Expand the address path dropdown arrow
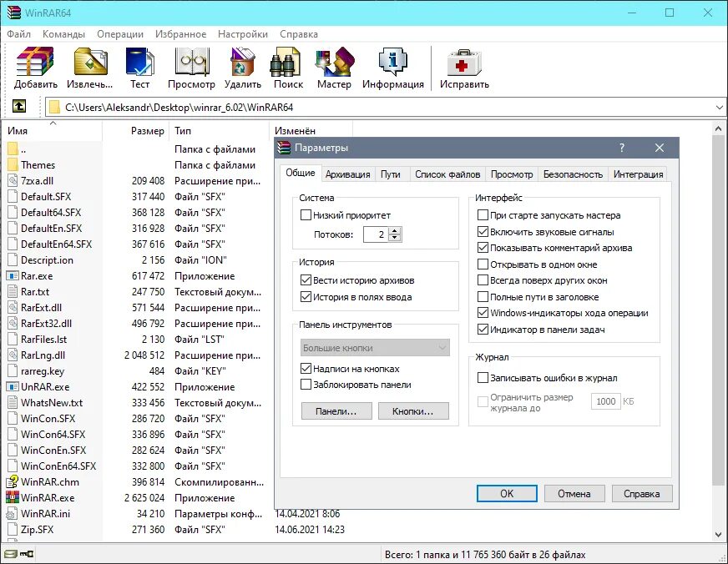 click(719, 107)
